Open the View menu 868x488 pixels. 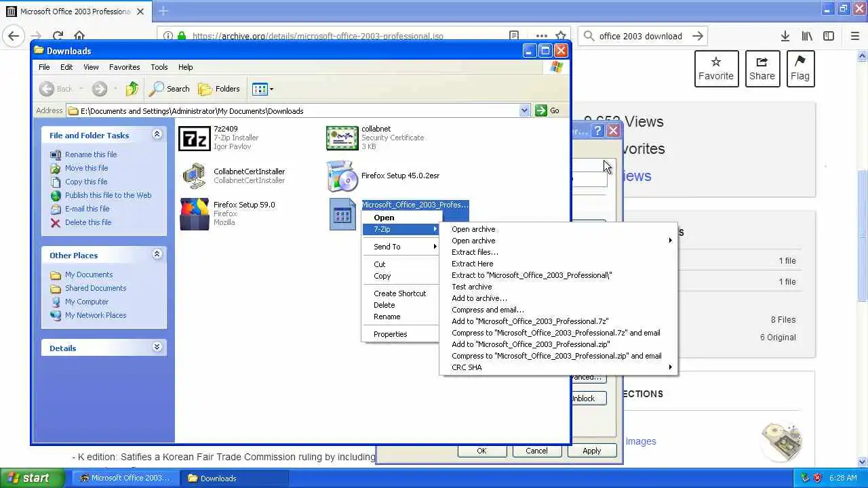[x=91, y=67]
